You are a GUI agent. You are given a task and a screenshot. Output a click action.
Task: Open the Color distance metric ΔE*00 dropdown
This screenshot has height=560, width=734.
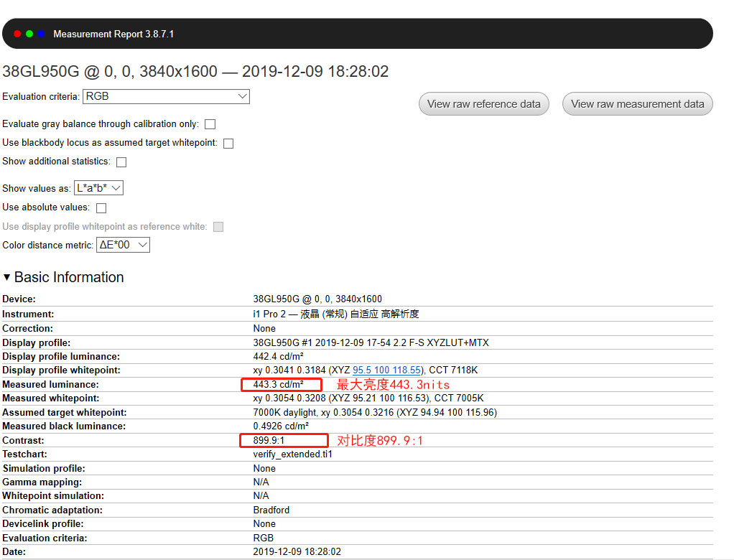point(123,245)
